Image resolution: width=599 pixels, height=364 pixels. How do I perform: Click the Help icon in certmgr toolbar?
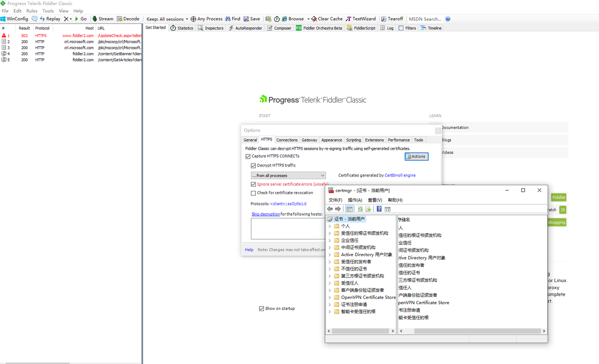pyautogui.click(x=379, y=209)
